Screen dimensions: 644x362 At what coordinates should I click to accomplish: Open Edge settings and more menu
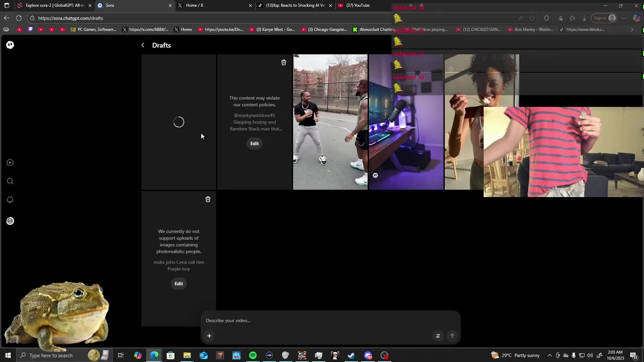click(x=624, y=18)
